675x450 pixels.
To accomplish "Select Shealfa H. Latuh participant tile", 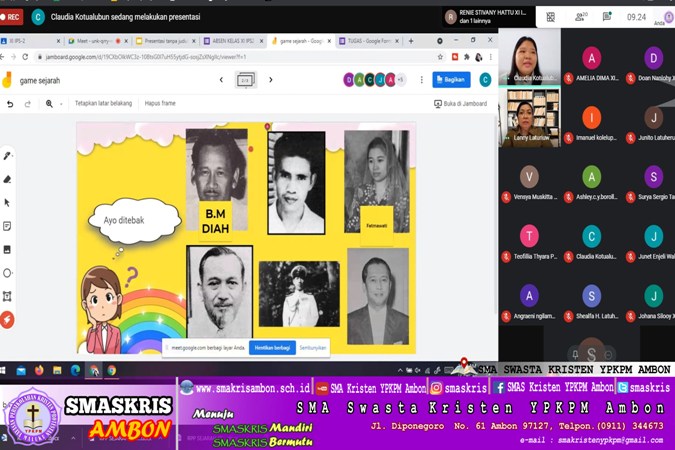I will [x=592, y=301].
